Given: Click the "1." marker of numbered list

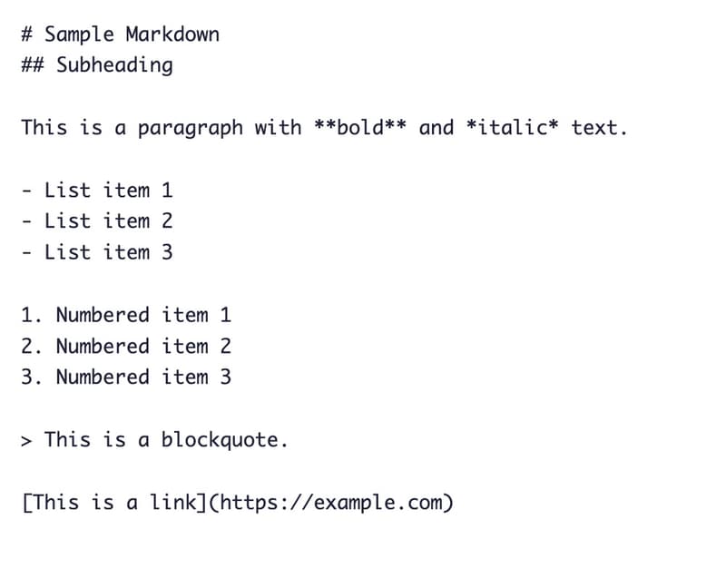Looking at the screenshot, I should 33,316.
